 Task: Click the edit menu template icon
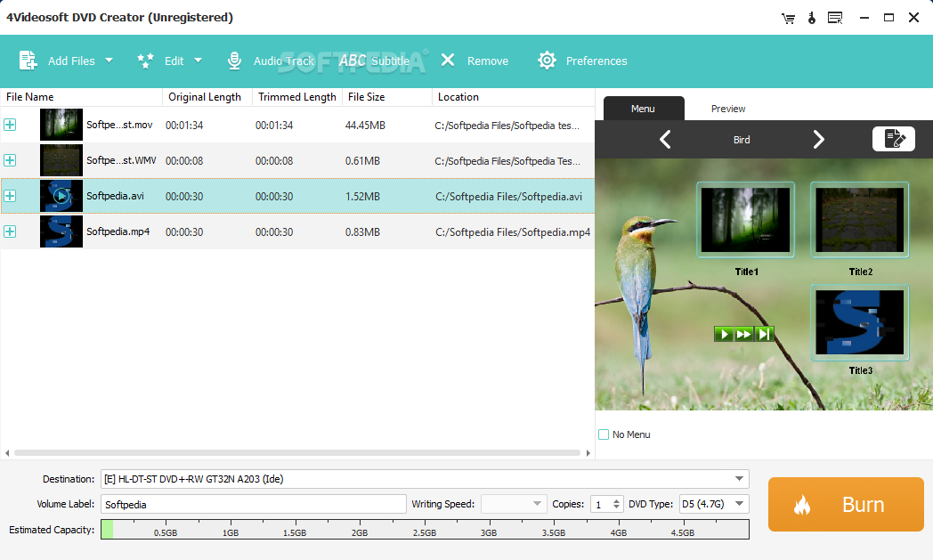(x=893, y=139)
